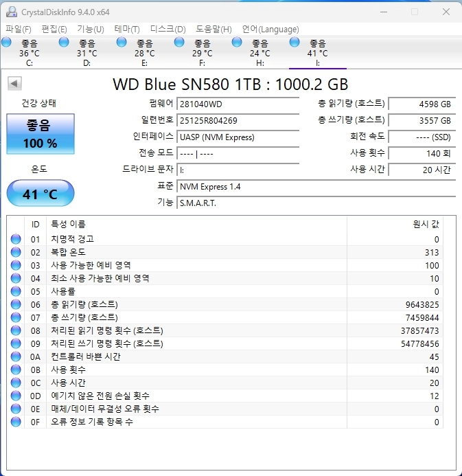Screen dimensions: 462x476
Task: Click the S.M.A.R.T. features field
Action: [x=316, y=203]
